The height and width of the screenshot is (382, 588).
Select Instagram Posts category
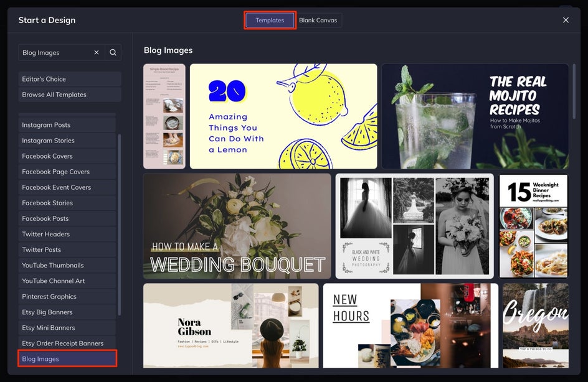(x=67, y=124)
